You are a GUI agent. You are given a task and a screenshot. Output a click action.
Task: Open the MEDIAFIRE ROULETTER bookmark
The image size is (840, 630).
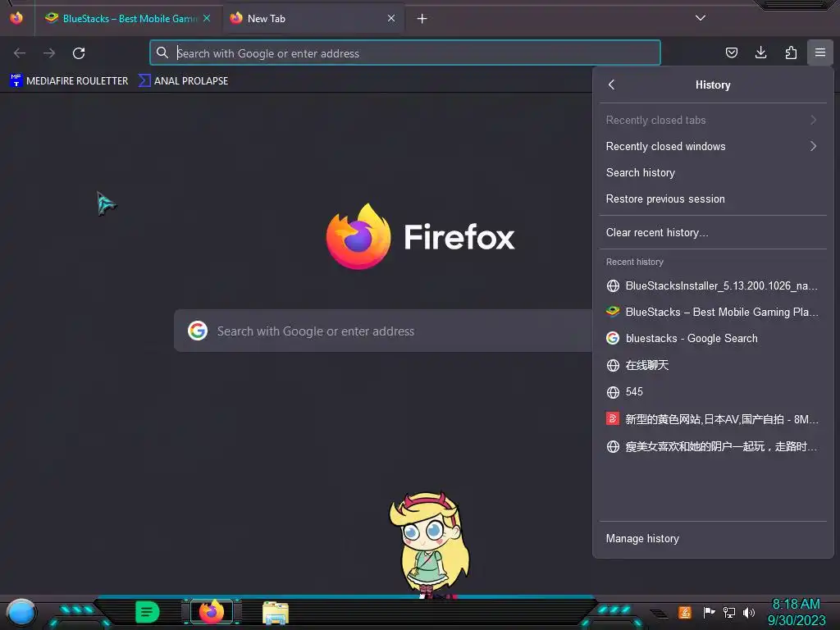(x=69, y=81)
